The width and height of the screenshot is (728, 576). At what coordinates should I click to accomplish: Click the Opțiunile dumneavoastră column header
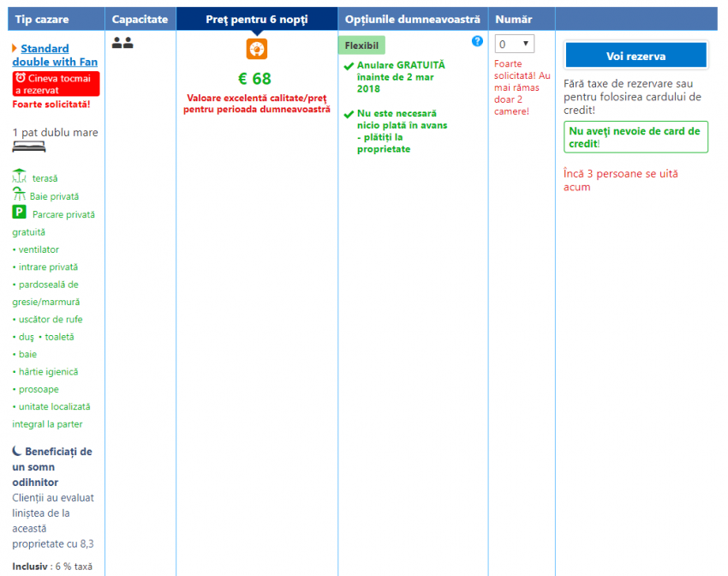click(x=412, y=19)
